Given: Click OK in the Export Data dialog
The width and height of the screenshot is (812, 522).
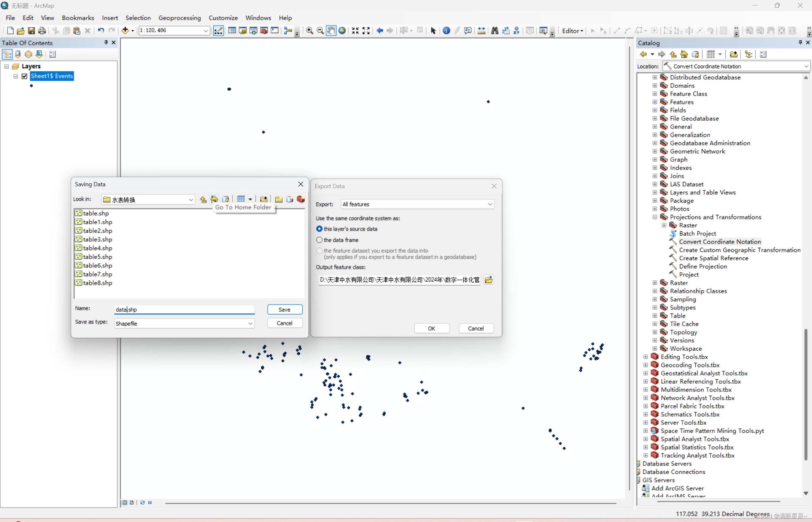Looking at the screenshot, I should point(431,328).
